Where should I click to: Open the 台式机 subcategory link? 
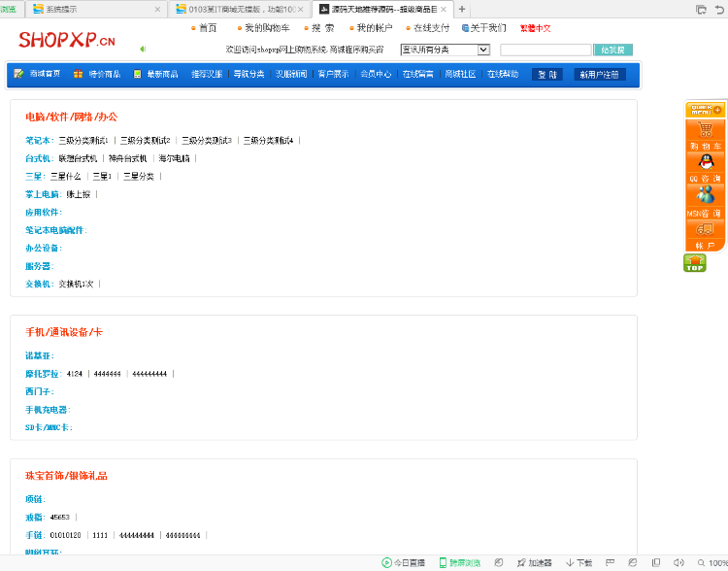coord(38,158)
